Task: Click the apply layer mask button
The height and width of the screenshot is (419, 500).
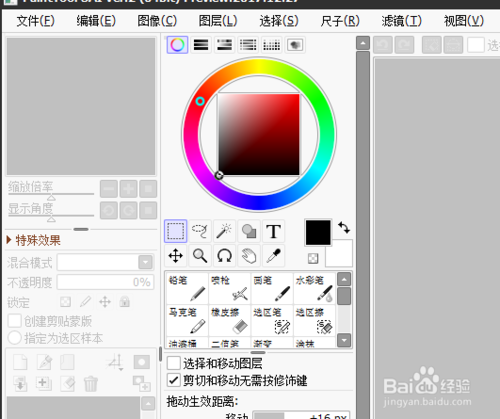Action: coord(142,384)
